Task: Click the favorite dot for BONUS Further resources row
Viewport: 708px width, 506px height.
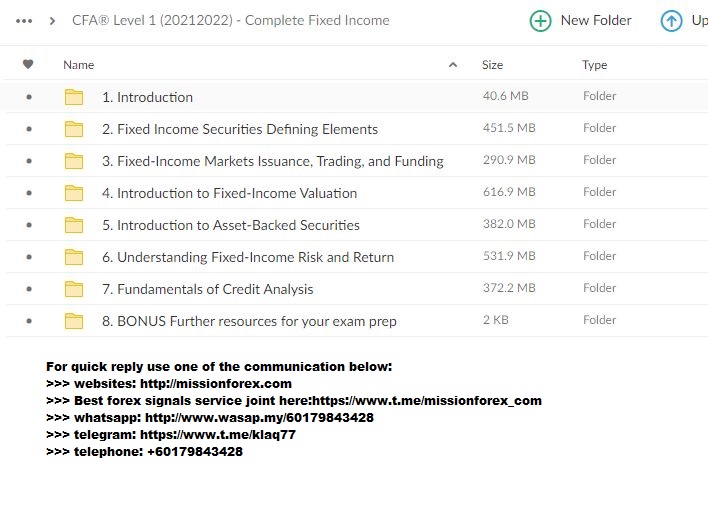Action: pyautogui.click(x=29, y=321)
